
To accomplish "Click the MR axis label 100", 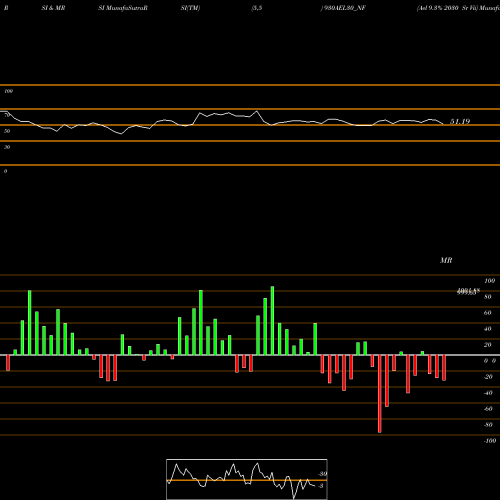I will [x=489, y=281].
